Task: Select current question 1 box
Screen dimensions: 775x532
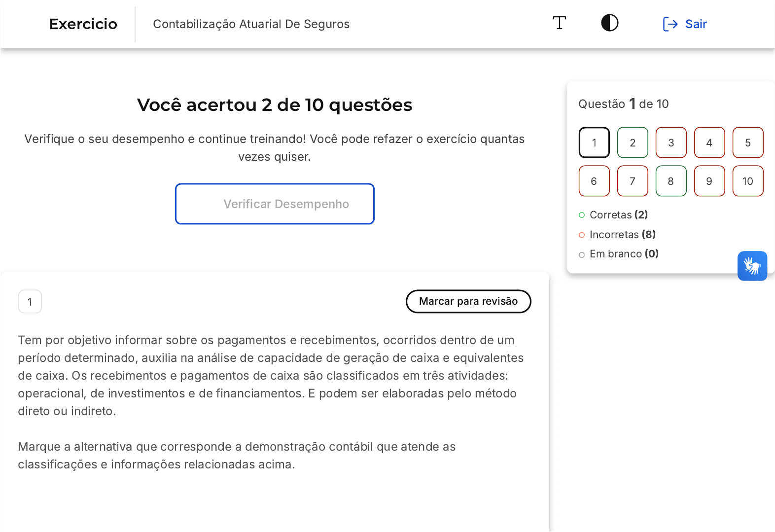Action: tap(594, 142)
